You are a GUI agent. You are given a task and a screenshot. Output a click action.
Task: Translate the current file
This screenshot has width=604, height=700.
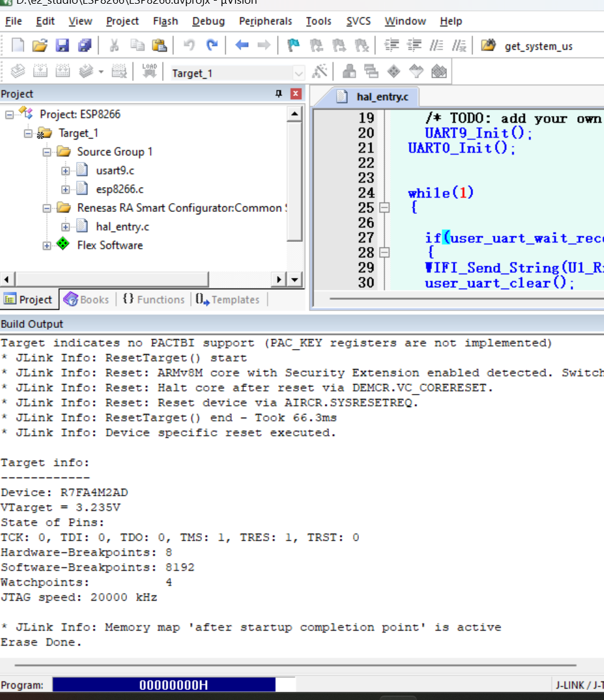point(17,72)
